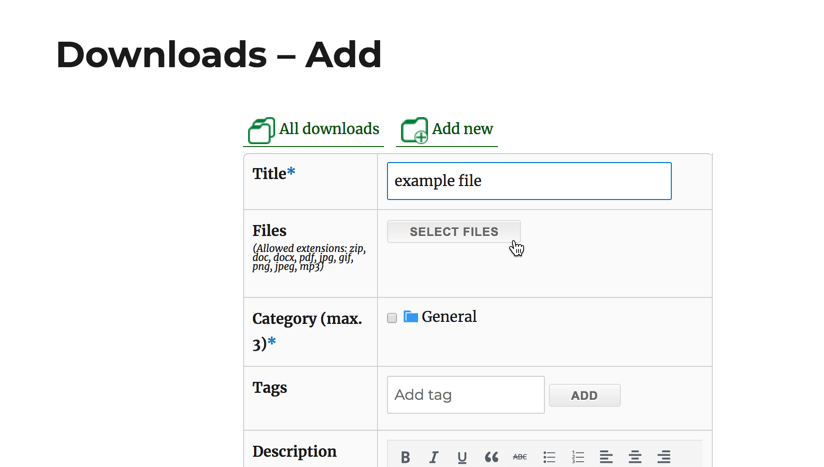
Task: Click the Add tag button
Action: coord(584,396)
